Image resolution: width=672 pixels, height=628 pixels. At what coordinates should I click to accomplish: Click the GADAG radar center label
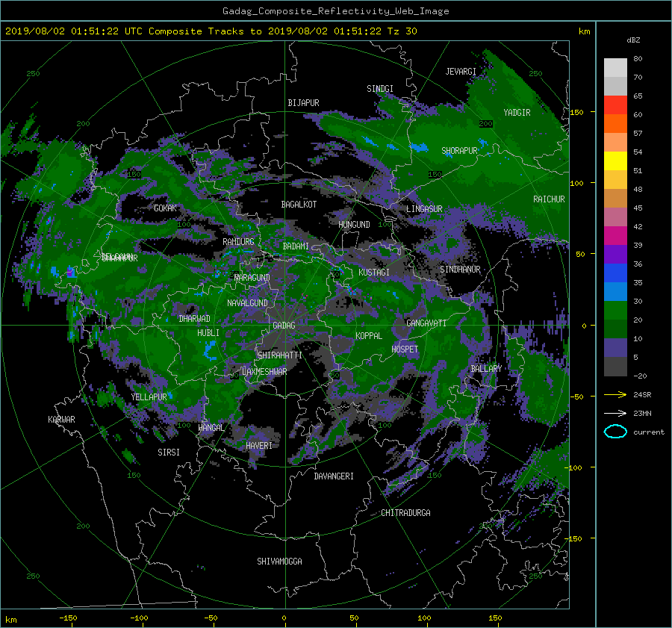coord(284,326)
